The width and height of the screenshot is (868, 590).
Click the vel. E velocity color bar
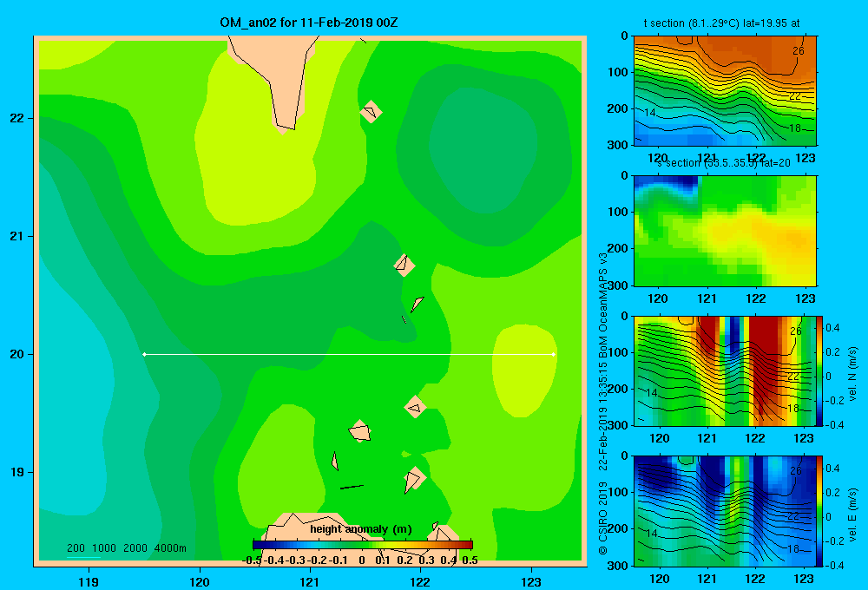coord(820,511)
